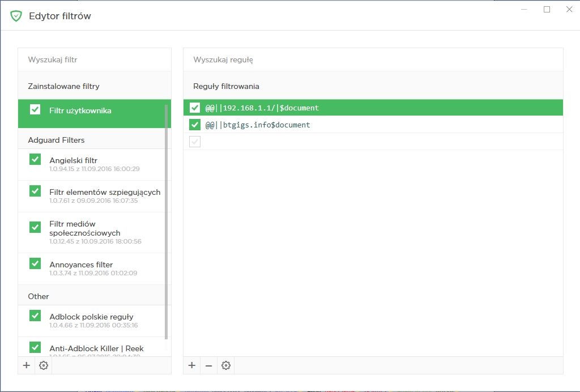Toggle the Filtr użytkownika checkbox
The height and width of the screenshot is (392, 580).
(x=35, y=109)
